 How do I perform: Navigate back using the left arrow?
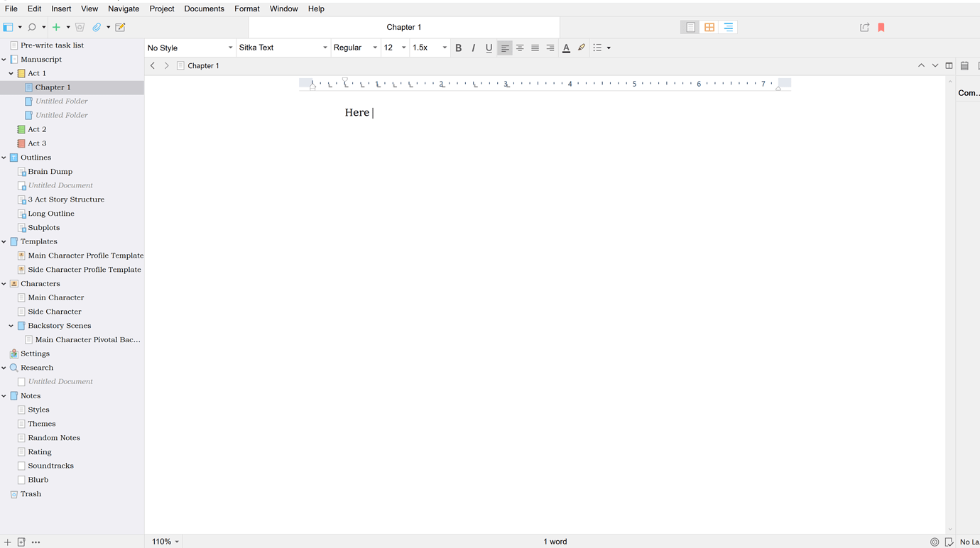click(x=153, y=65)
